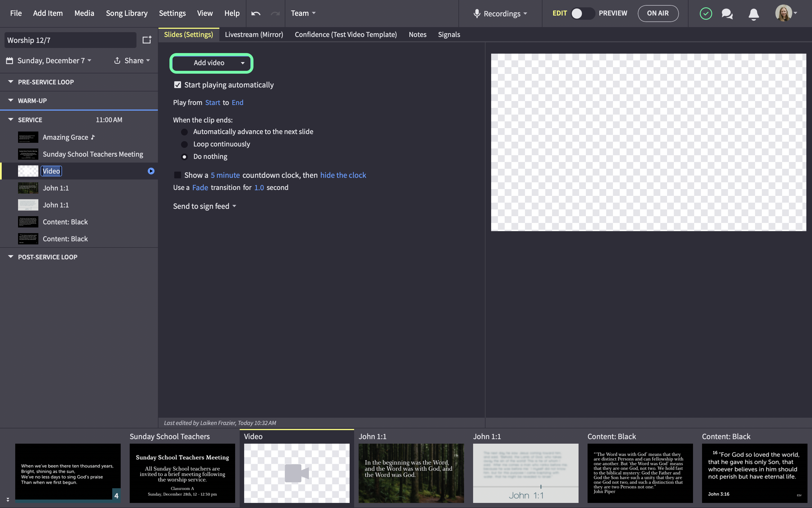Open the Recordings dropdown arrow
The image size is (812, 508).
pos(525,14)
